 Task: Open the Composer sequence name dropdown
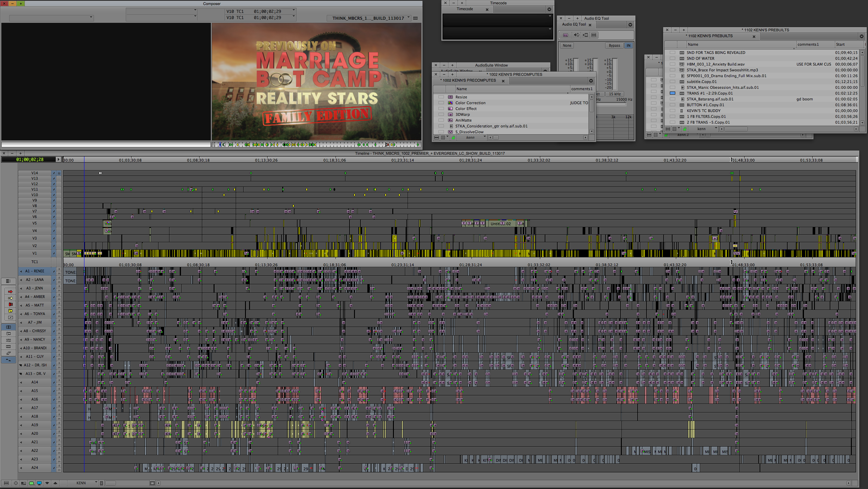point(369,18)
